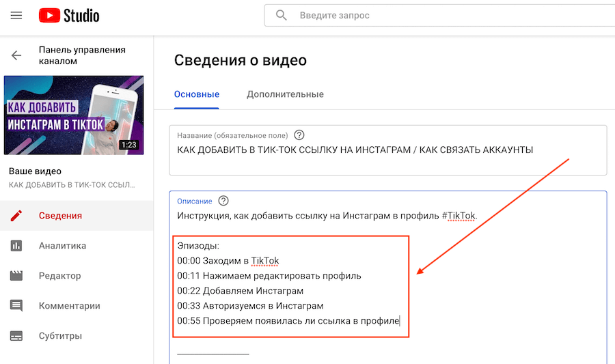Click the line '00:11 Нажимаем редактировать профиль'
Screen dimensions: 615x364
[x=269, y=276]
